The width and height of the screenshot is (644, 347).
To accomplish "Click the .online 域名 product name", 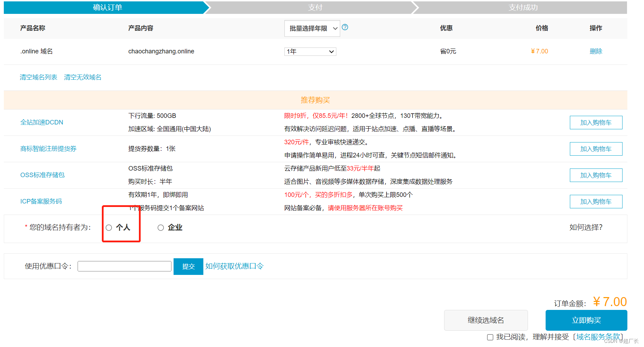I will point(36,51).
